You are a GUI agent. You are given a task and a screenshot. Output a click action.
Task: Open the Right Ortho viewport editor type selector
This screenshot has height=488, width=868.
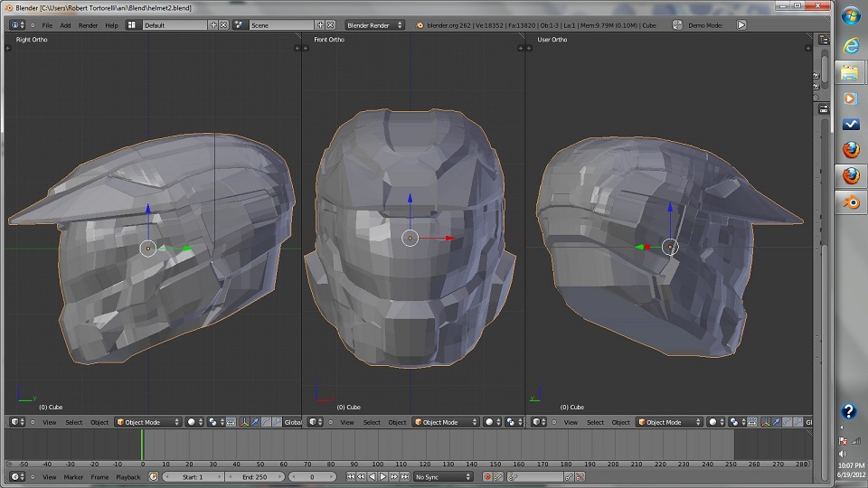click(x=17, y=422)
